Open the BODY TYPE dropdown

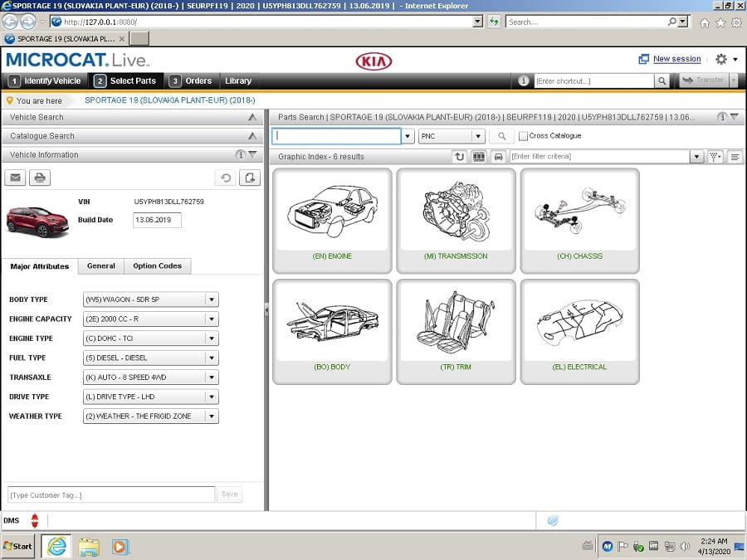pyautogui.click(x=150, y=299)
